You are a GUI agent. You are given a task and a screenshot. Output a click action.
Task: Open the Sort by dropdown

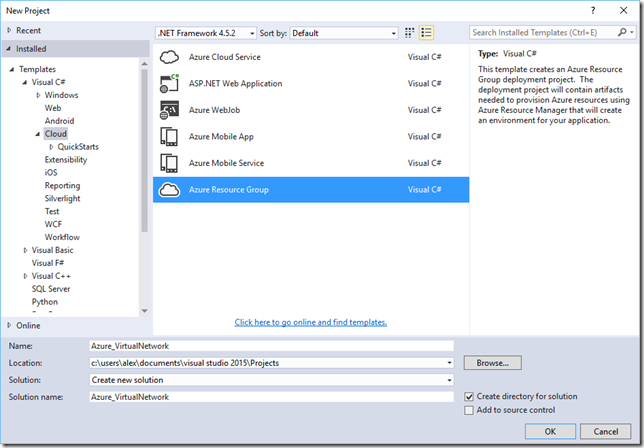[393, 33]
